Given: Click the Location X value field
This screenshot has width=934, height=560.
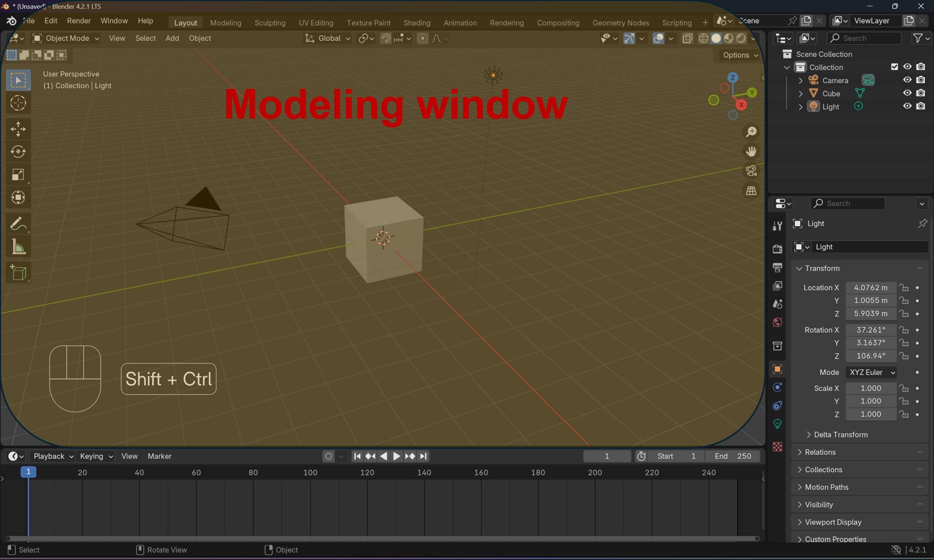Looking at the screenshot, I should tap(870, 288).
